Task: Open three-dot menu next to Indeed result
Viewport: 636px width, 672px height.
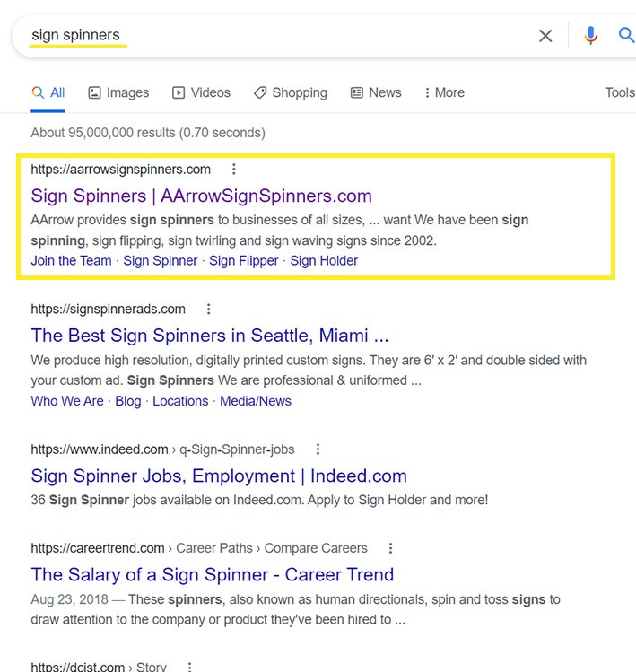Action: pyautogui.click(x=318, y=449)
